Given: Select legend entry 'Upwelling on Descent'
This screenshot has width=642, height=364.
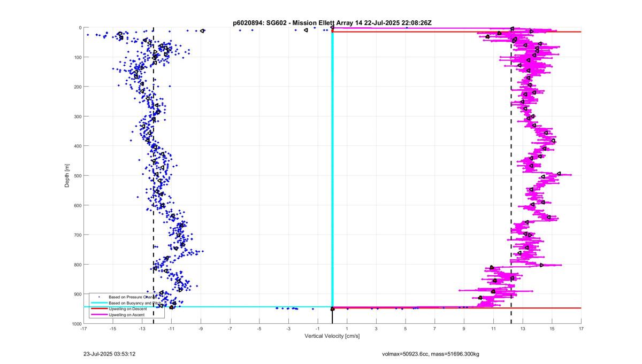Looking at the screenshot, I should [128, 309].
